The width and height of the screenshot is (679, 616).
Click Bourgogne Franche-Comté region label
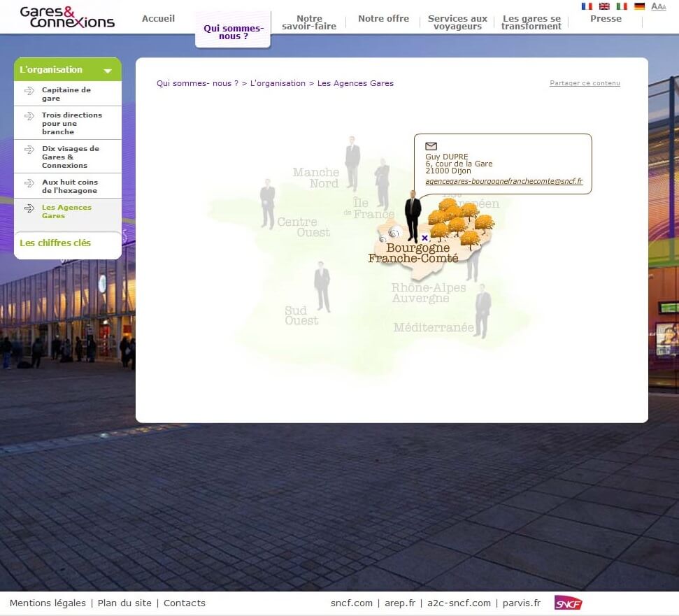point(413,253)
